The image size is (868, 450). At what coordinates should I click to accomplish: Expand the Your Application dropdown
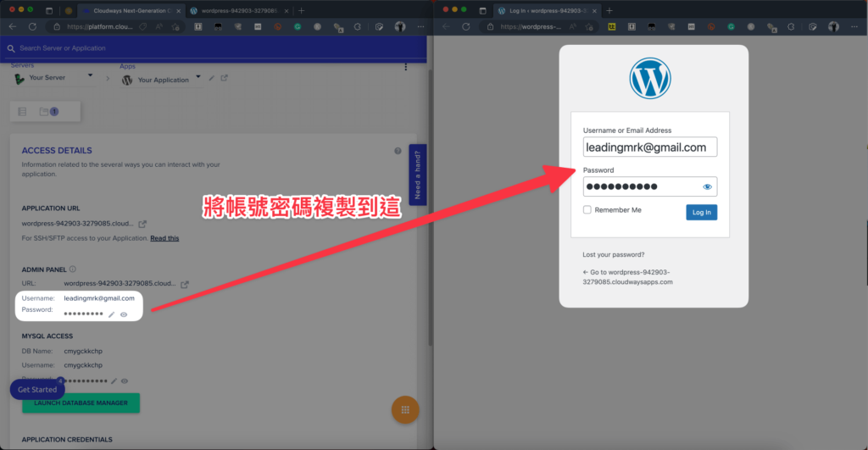[198, 76]
